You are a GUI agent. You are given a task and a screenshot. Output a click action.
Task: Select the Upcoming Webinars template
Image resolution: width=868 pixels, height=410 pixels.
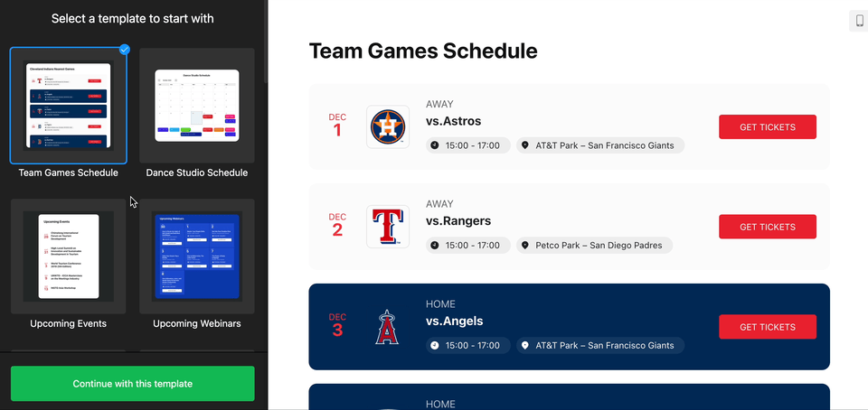pyautogui.click(x=197, y=256)
